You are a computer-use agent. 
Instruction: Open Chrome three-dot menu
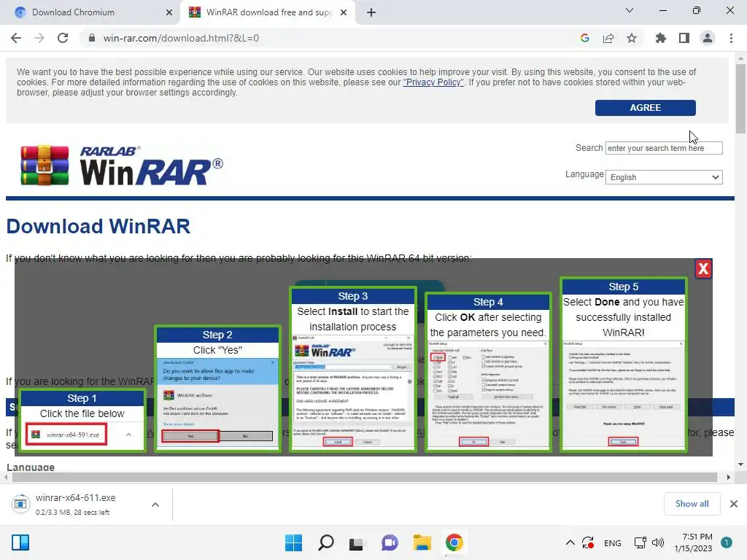pyautogui.click(x=731, y=38)
